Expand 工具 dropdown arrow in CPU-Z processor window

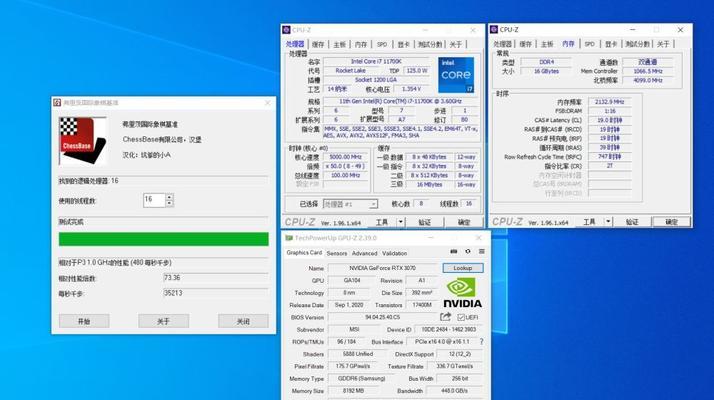pyautogui.click(x=401, y=222)
